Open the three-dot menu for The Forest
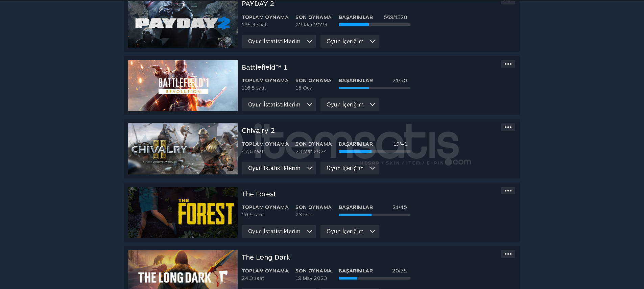Screen dimensions: 644x289 coord(508,191)
